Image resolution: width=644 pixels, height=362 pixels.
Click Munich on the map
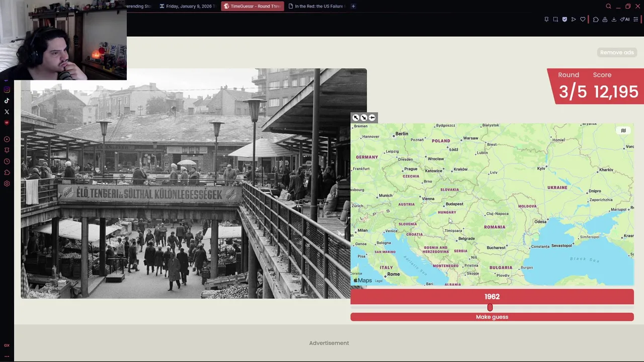(385, 195)
